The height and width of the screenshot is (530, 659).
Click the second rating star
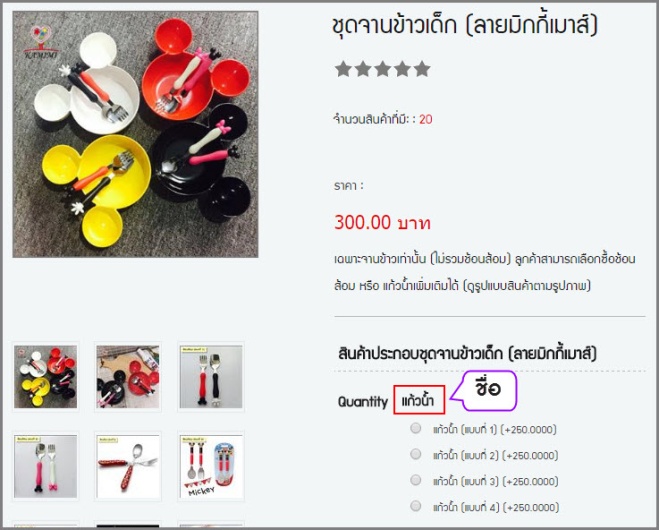coord(363,69)
